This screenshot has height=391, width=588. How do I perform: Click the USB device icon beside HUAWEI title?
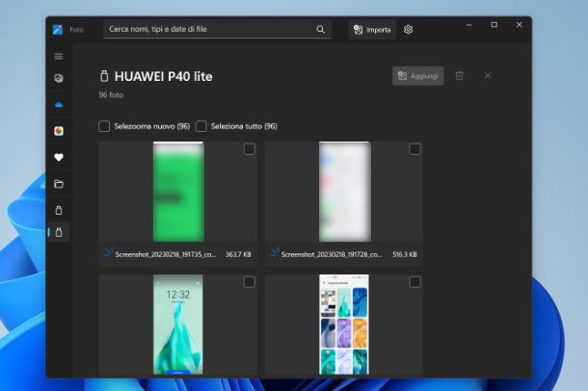(104, 76)
